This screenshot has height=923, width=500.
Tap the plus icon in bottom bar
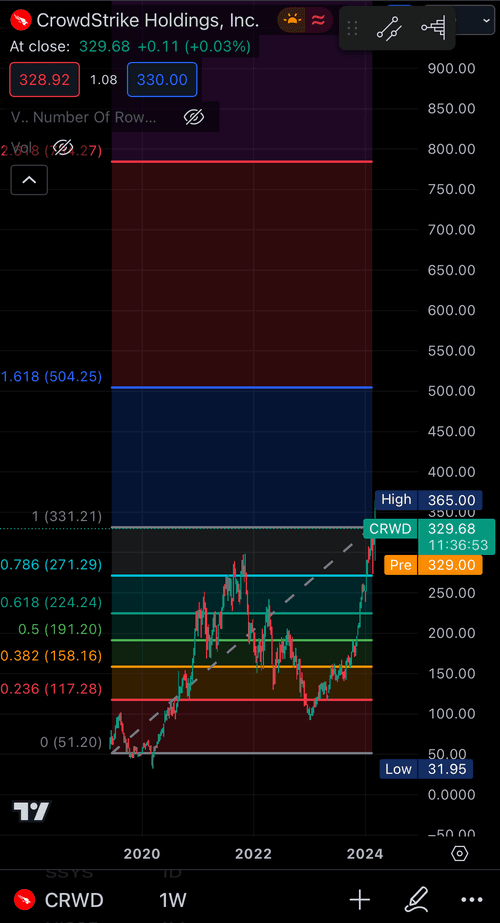359,899
